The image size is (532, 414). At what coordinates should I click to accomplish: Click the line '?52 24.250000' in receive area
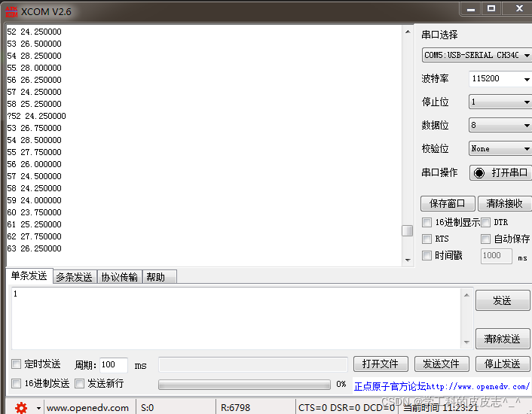(x=37, y=116)
